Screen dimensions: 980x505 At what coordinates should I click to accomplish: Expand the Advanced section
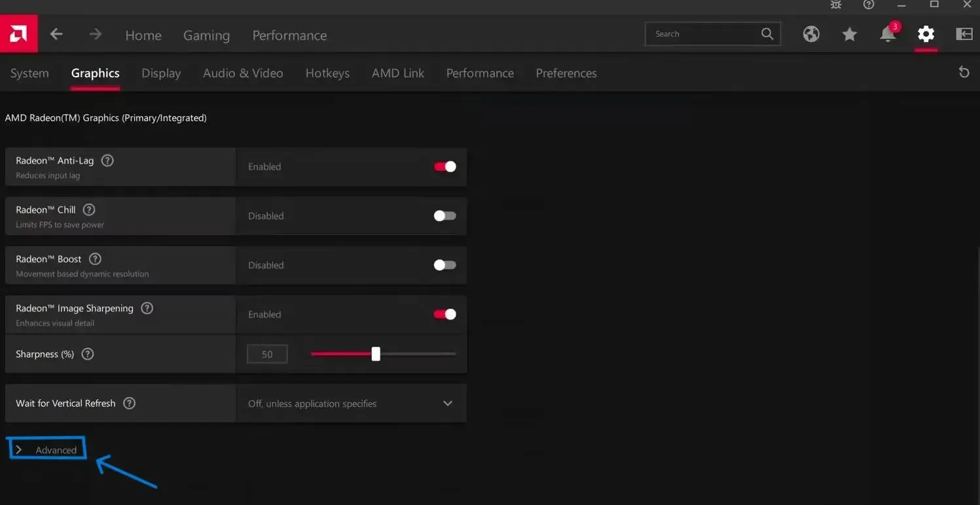pyautogui.click(x=47, y=450)
